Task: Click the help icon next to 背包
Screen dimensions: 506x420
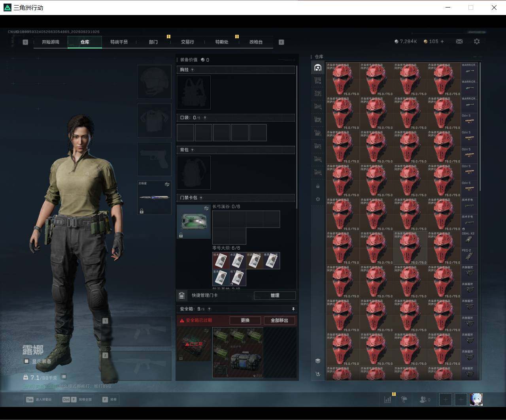Action: click(x=193, y=150)
